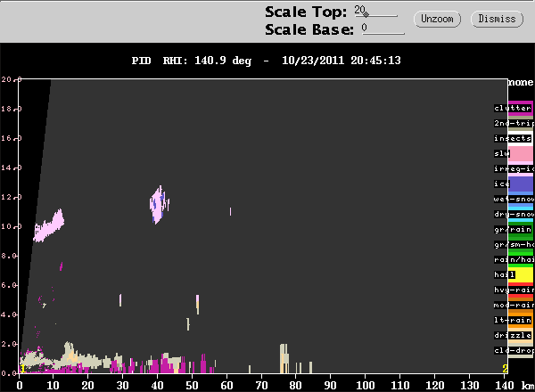Select the pink slw legend swatch
This screenshot has height=392, width=535.
[x=521, y=154]
